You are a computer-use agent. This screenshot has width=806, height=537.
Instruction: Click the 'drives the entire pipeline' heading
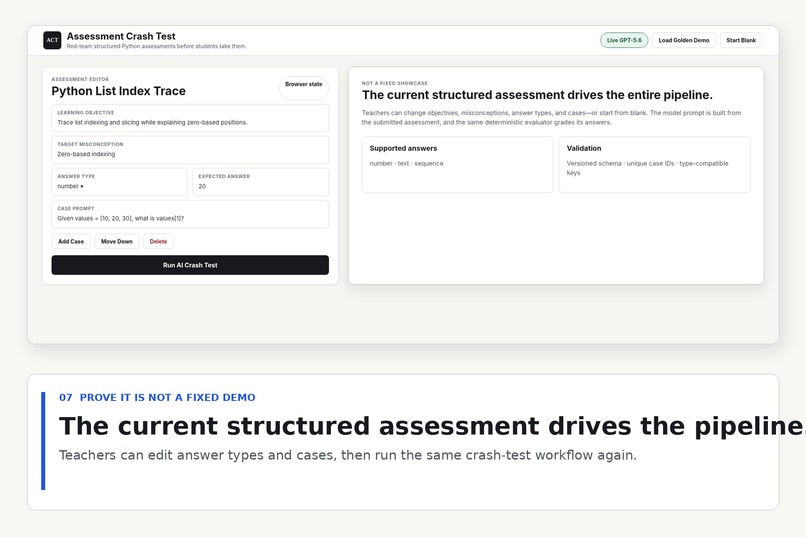coord(537,95)
